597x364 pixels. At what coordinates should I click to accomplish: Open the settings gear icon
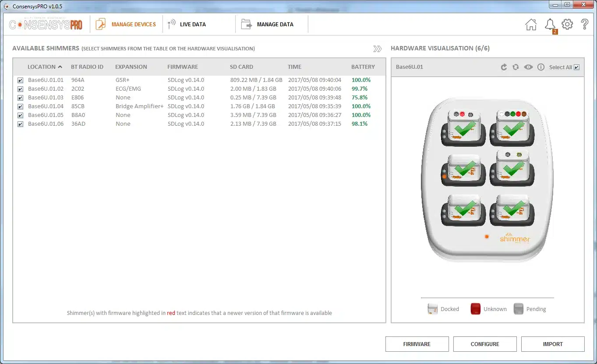tap(567, 25)
